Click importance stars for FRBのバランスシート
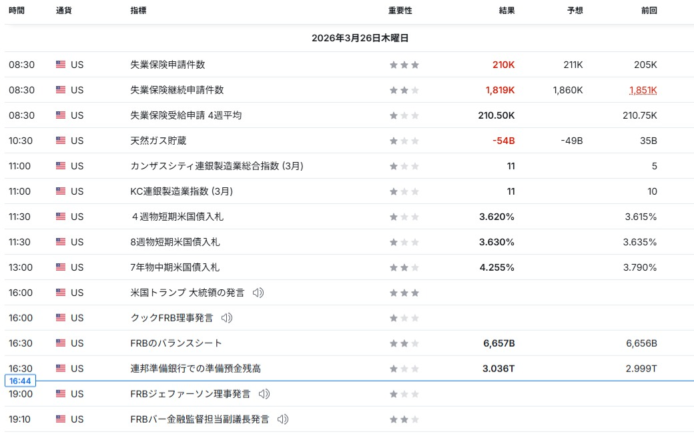 (404, 344)
